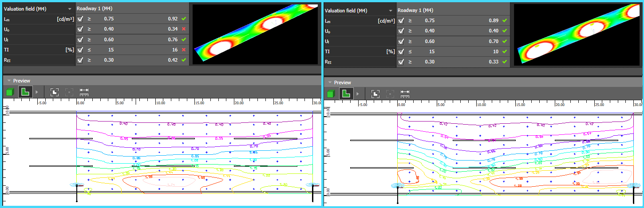This screenshot has height=208, width=644.
Task: Activate the measure distance tool in left preview
Action: (x=84, y=92)
